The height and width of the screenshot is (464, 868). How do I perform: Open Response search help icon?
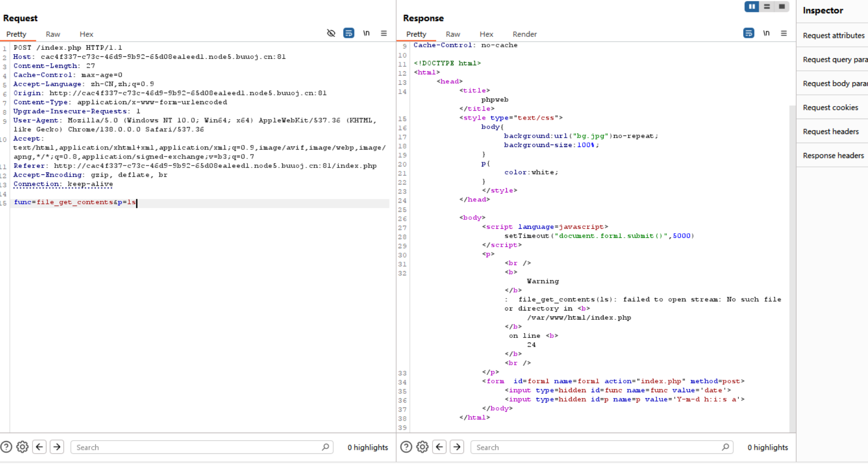tap(407, 447)
